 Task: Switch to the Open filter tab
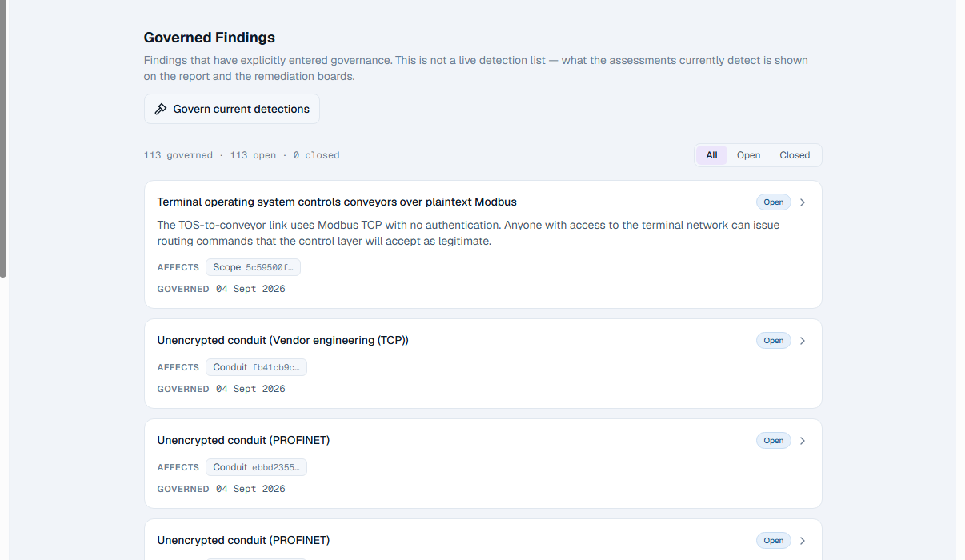coord(748,155)
